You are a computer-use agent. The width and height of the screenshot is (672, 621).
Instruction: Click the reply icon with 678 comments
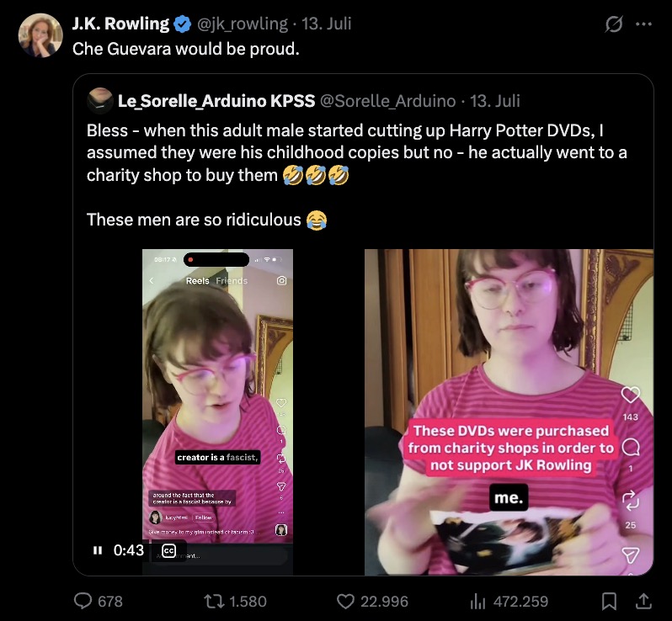[x=83, y=601]
